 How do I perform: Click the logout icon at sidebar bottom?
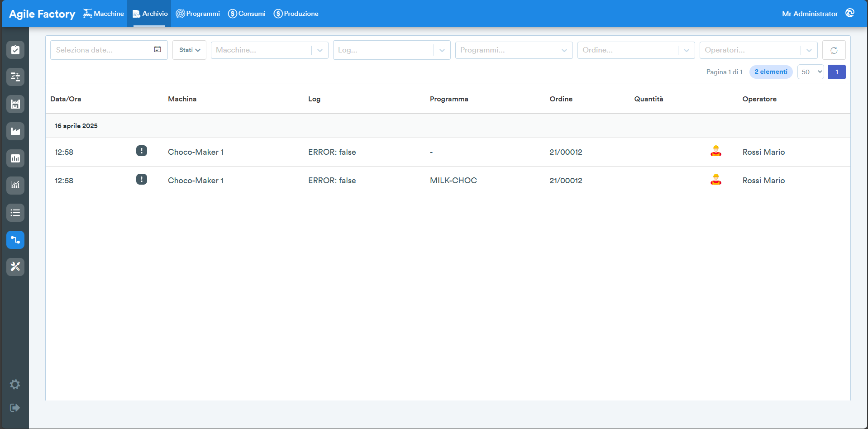(15, 408)
